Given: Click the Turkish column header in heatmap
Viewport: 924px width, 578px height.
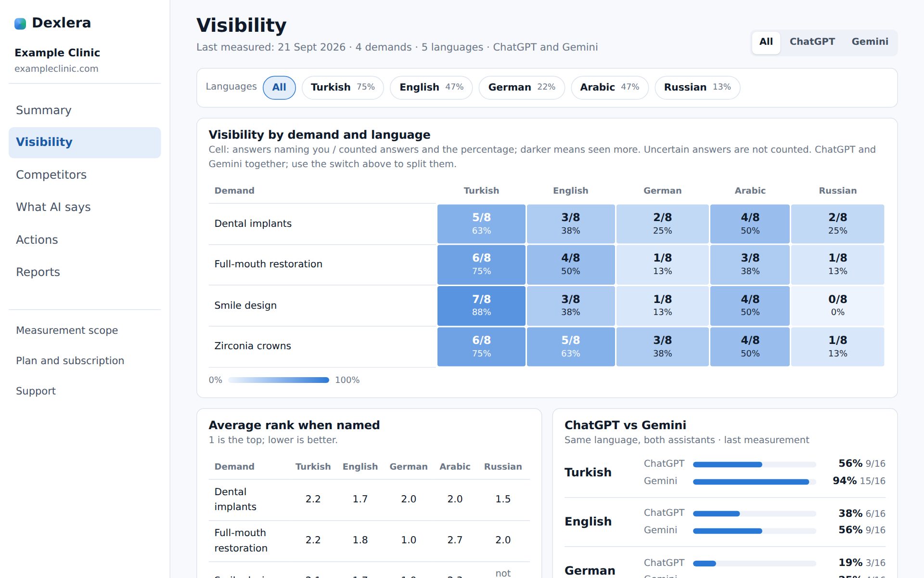Looking at the screenshot, I should coord(481,191).
